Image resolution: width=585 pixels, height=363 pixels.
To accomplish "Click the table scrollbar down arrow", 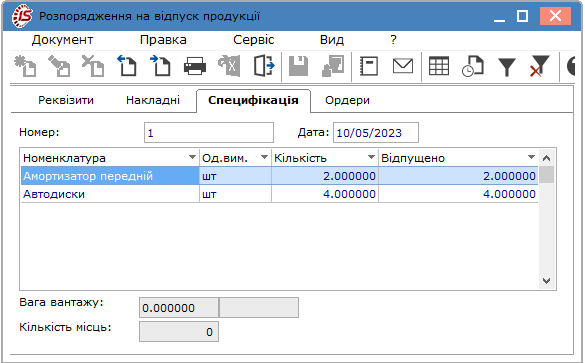I will click(547, 281).
